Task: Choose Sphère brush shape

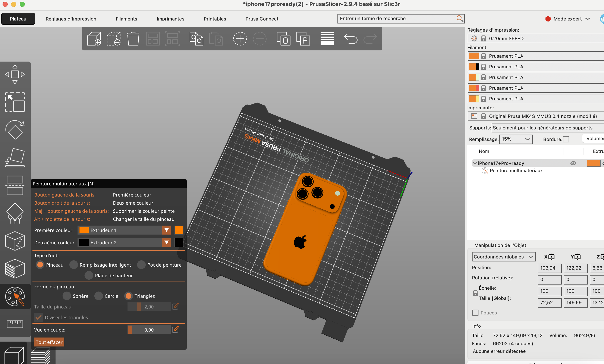Action: [x=67, y=296]
